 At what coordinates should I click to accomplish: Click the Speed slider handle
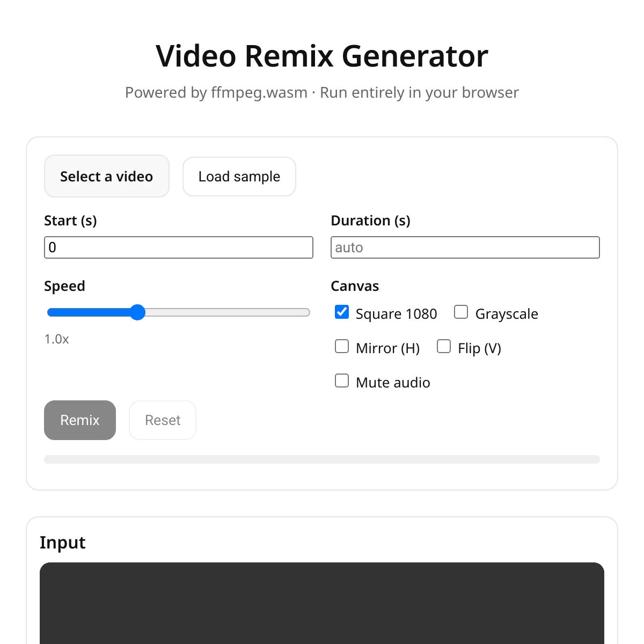click(x=138, y=312)
